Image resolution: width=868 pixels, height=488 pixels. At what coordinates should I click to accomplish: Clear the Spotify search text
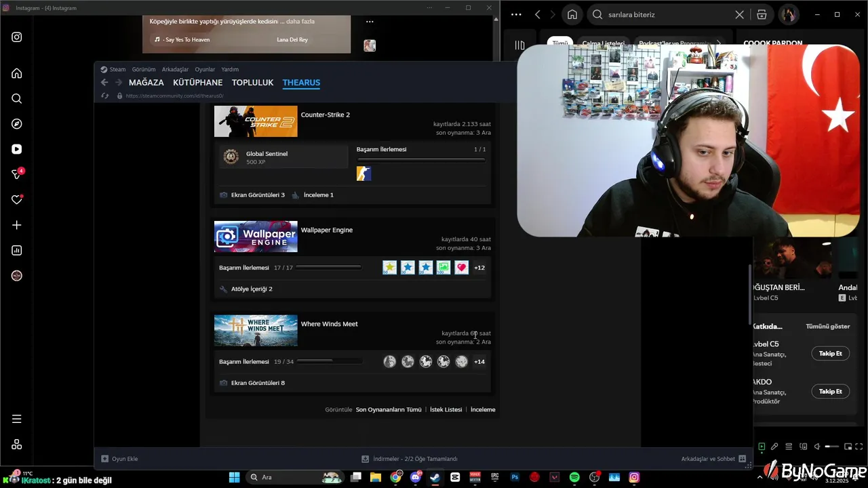point(739,14)
